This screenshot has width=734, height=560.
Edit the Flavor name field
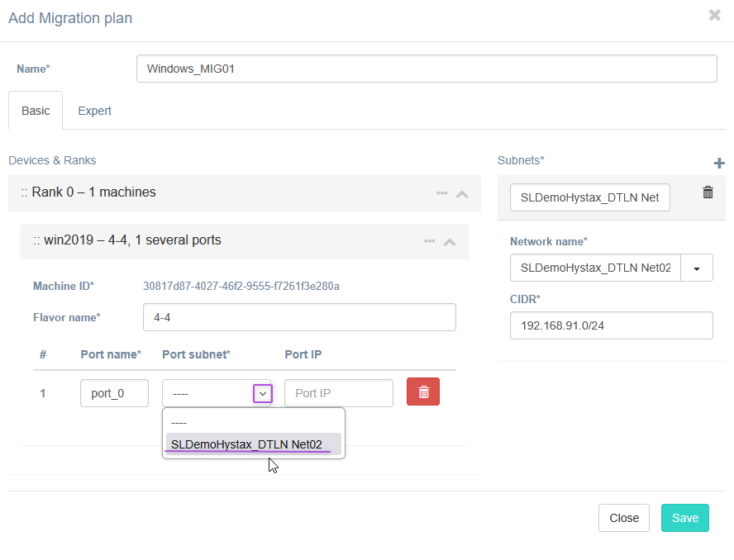click(299, 317)
